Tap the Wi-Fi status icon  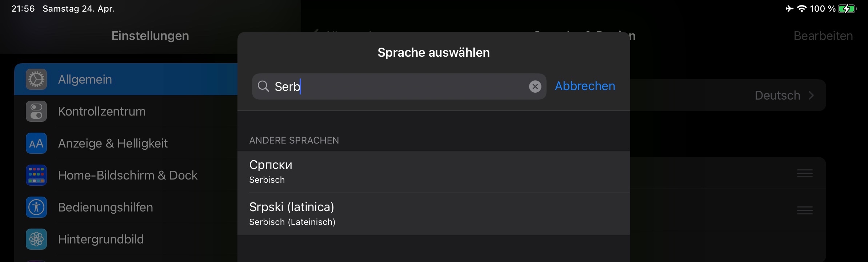tap(801, 9)
